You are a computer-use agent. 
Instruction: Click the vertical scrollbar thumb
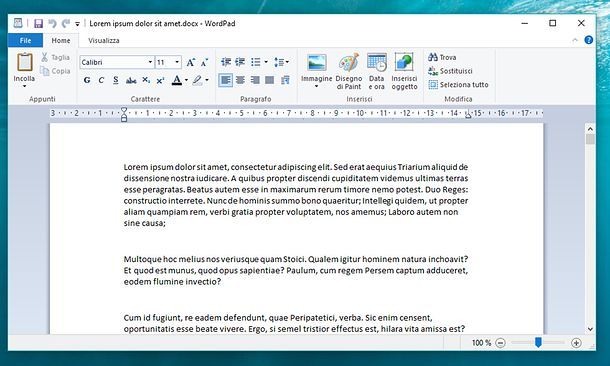(x=590, y=140)
